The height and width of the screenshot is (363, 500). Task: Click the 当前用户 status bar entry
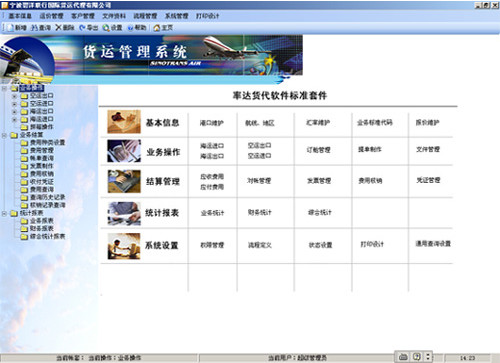pos(297,358)
